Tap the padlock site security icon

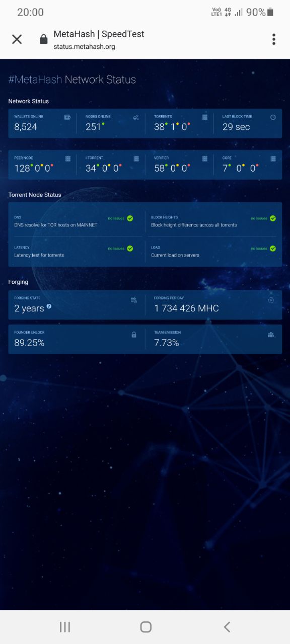point(44,39)
